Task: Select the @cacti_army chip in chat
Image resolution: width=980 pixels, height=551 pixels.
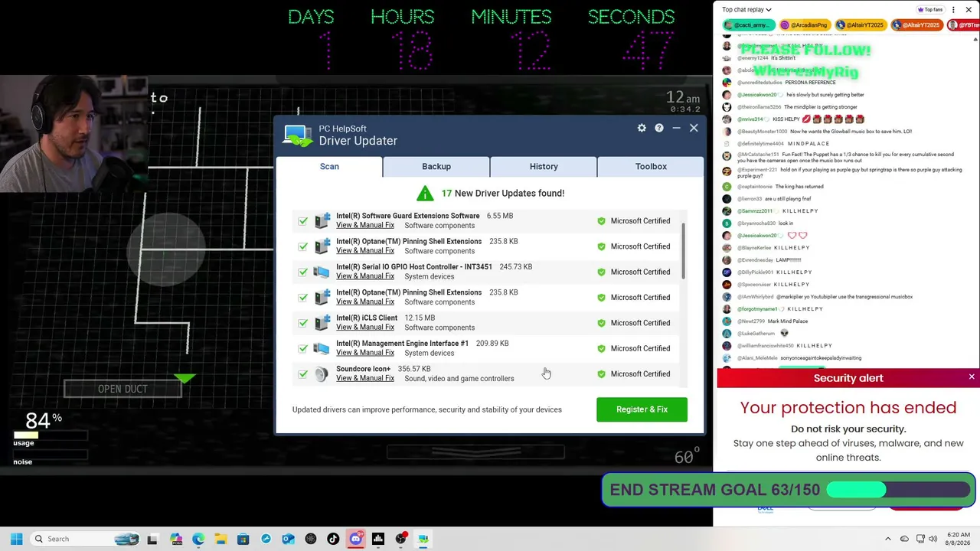Action: coord(750,25)
